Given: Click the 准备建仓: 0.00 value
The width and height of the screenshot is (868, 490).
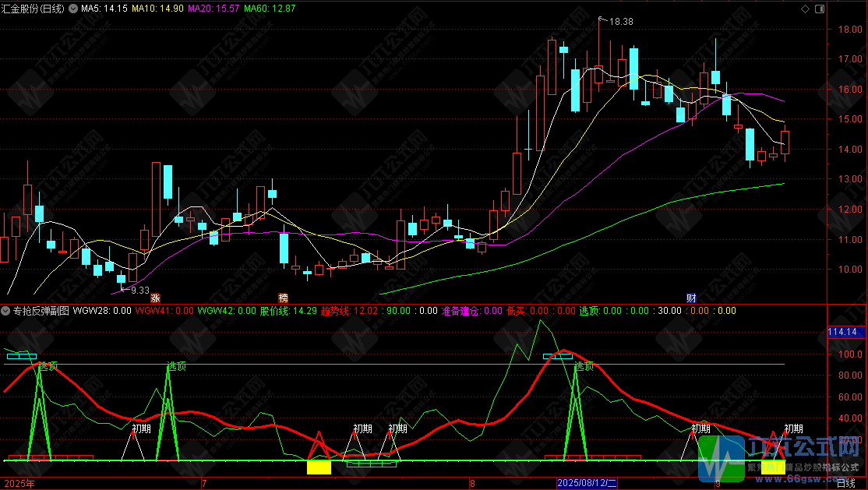Looking at the screenshot, I should coord(471,311).
